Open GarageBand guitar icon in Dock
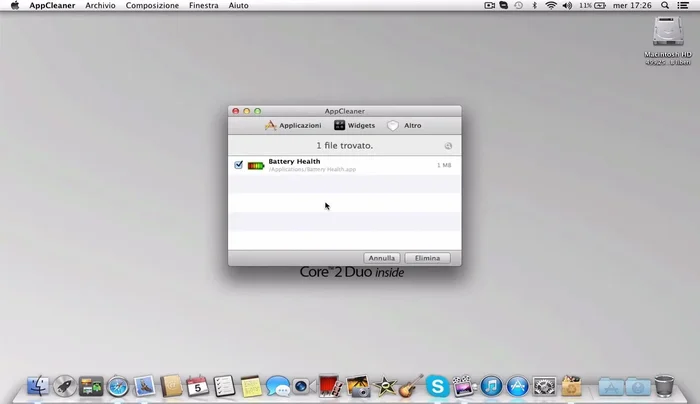 (411, 386)
